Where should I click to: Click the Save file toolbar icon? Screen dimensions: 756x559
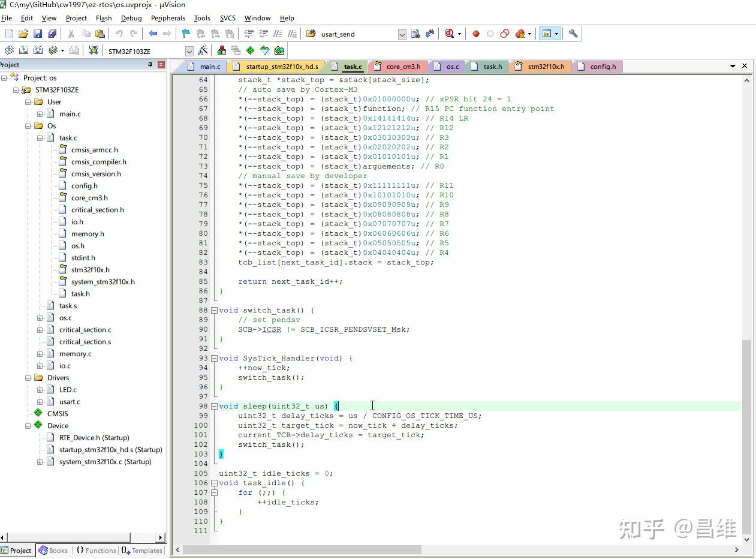(37, 34)
